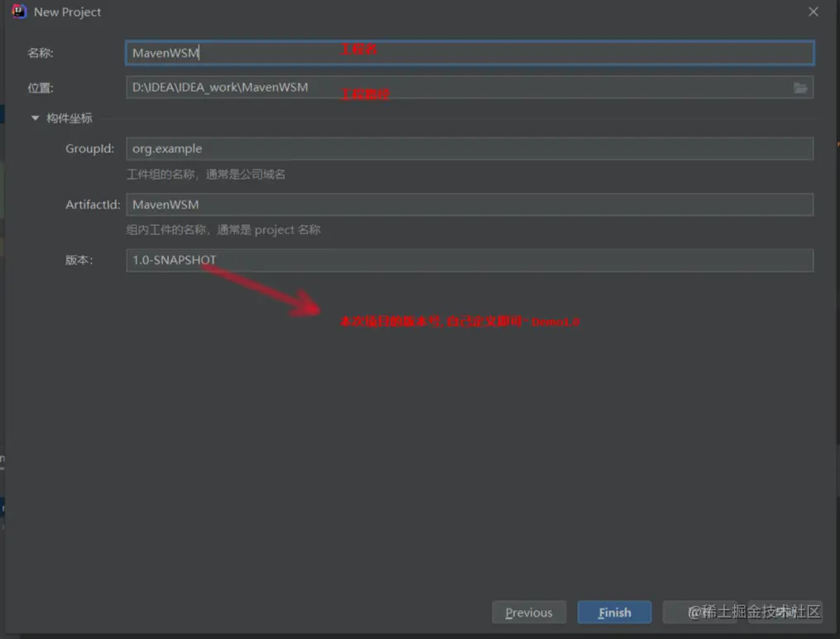Click the Finish button
Screen dimensions: 840x639
[614, 613]
